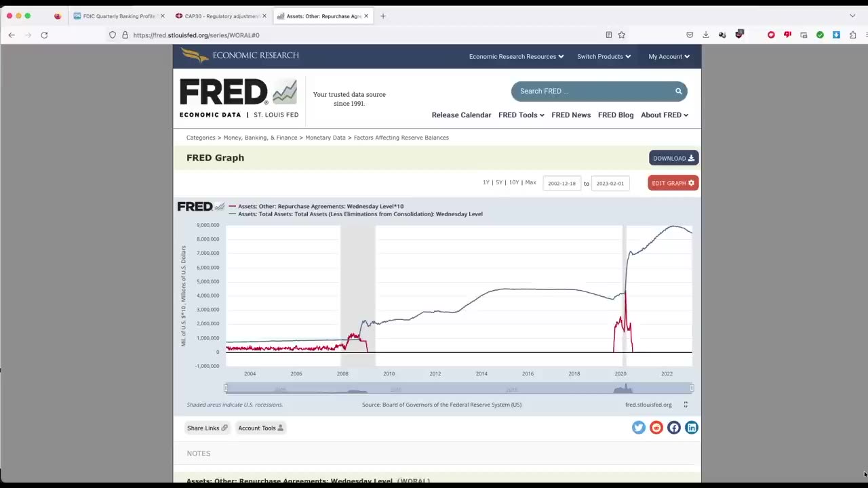
Task: Click the start date field 2002-12-18
Action: [x=561, y=183]
